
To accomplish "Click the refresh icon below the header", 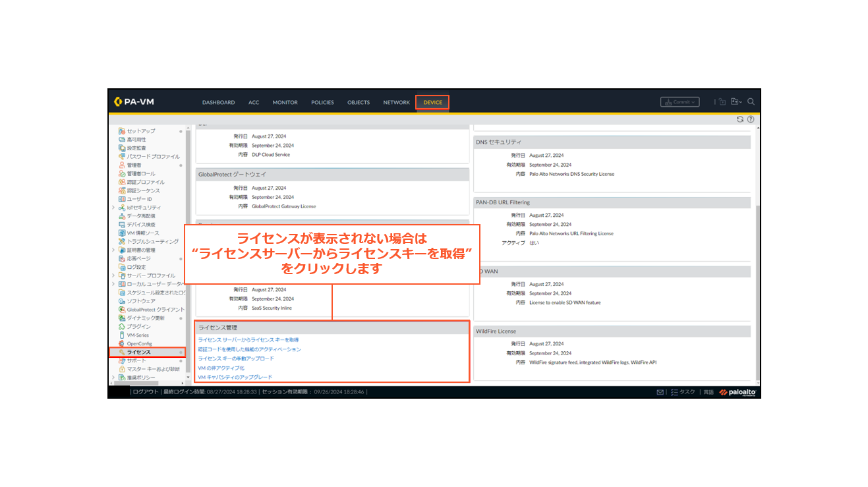I will 740,119.
